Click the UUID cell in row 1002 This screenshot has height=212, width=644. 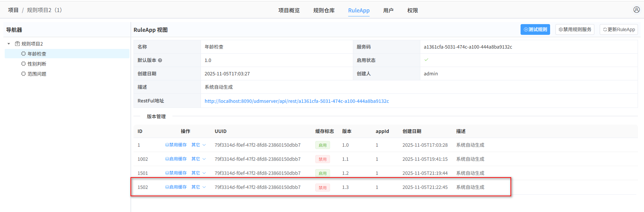(258, 159)
